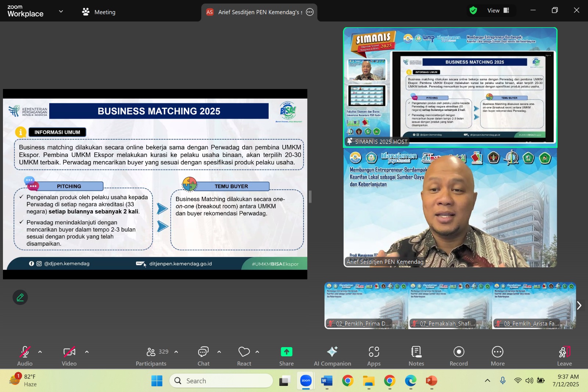Select the SIMANIS 2025 HOST video tile
This screenshot has height=392, width=588.
tap(450, 88)
